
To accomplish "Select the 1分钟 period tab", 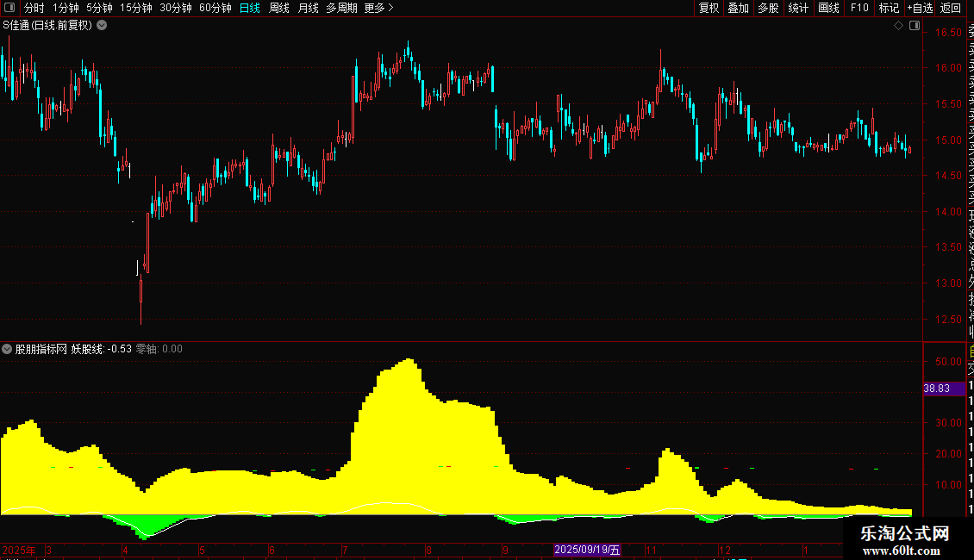I will pos(66,8).
